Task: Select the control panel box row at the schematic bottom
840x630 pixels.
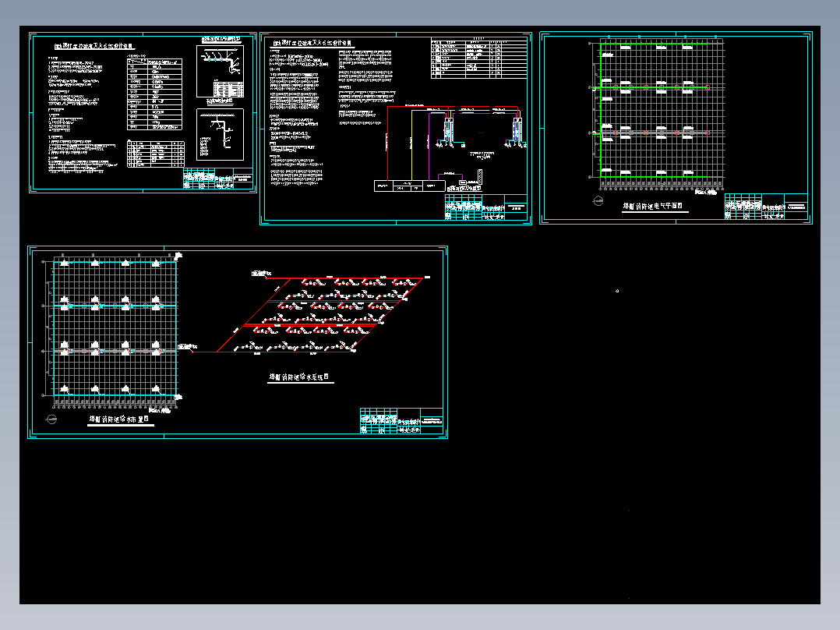Action: pos(409,186)
